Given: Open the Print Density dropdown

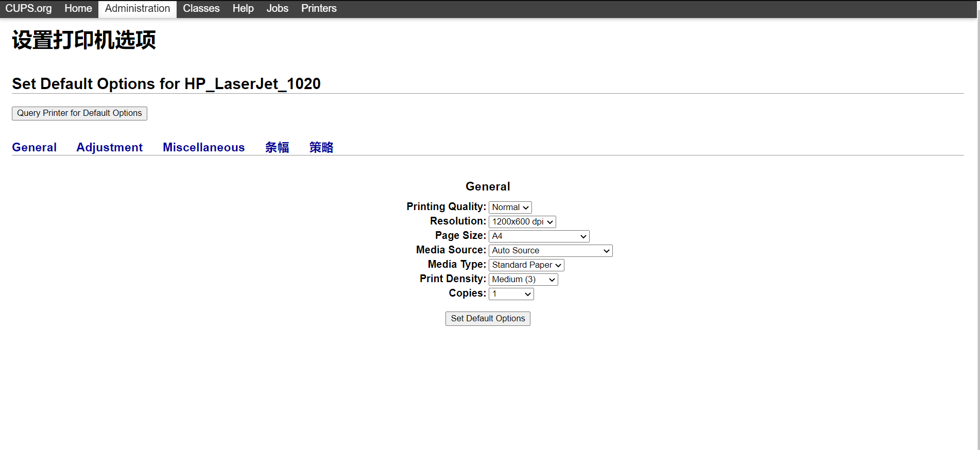Looking at the screenshot, I should pyautogui.click(x=523, y=279).
